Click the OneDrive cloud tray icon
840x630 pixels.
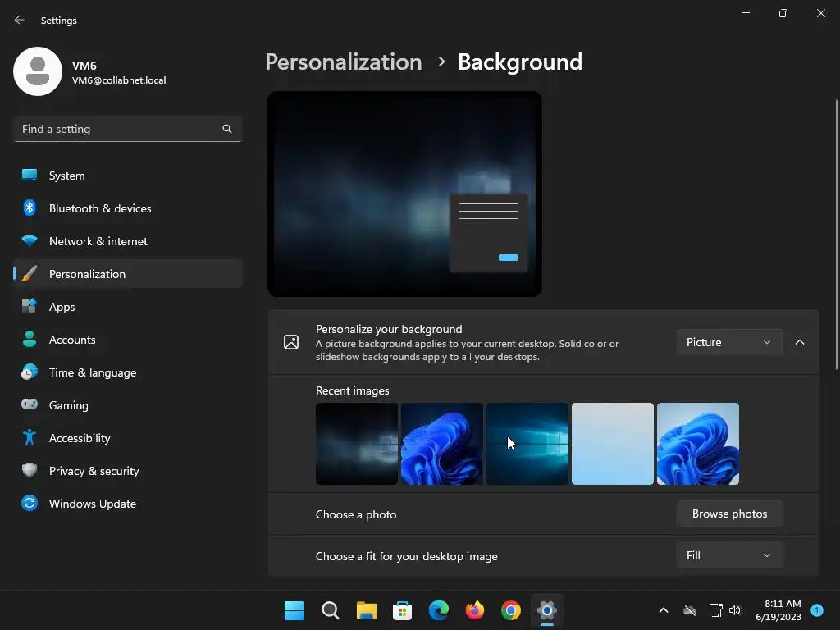[690, 610]
